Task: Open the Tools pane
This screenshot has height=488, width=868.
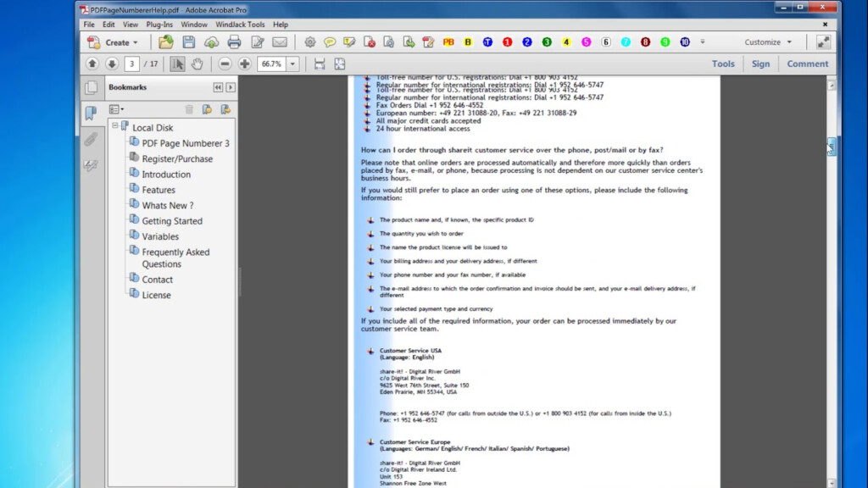Action: (x=723, y=64)
